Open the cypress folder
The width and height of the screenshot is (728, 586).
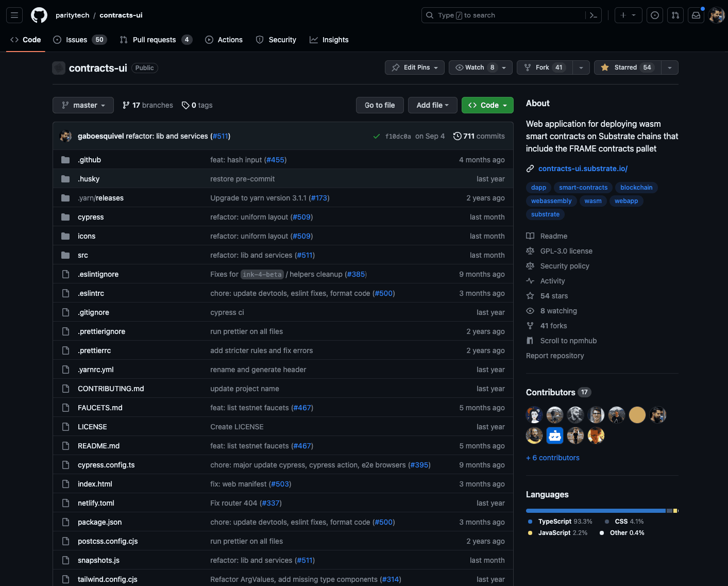tap(91, 217)
